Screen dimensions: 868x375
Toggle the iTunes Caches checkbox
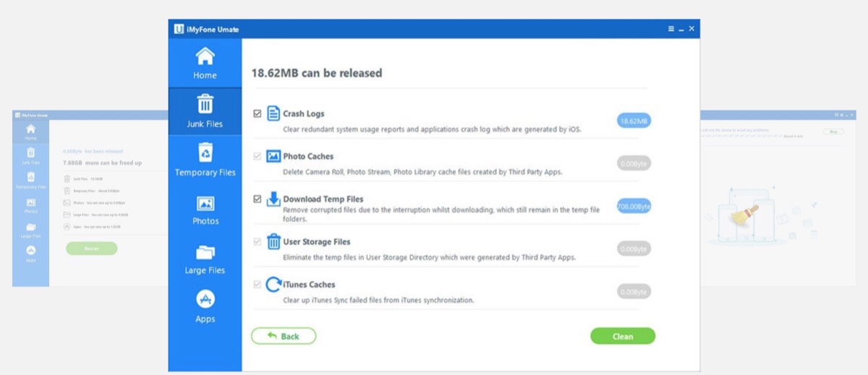coord(258,285)
